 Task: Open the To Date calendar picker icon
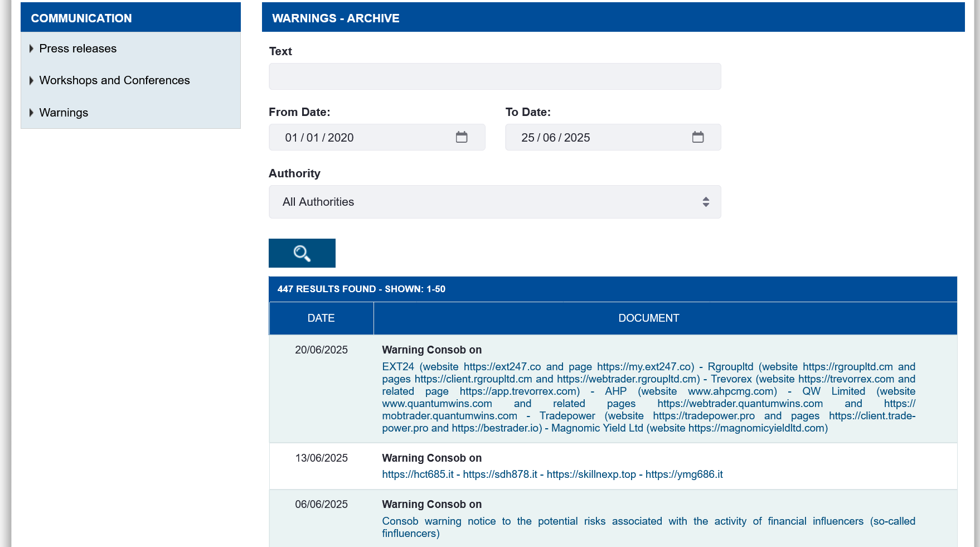click(698, 137)
